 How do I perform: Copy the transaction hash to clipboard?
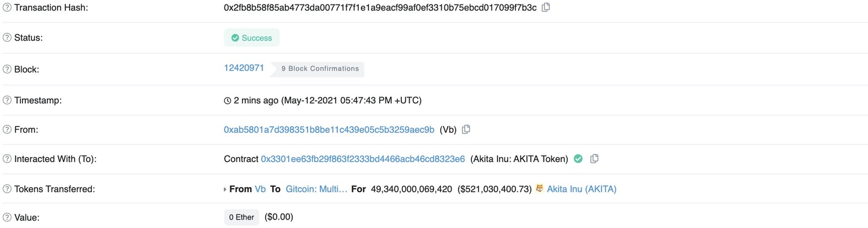point(546,7)
